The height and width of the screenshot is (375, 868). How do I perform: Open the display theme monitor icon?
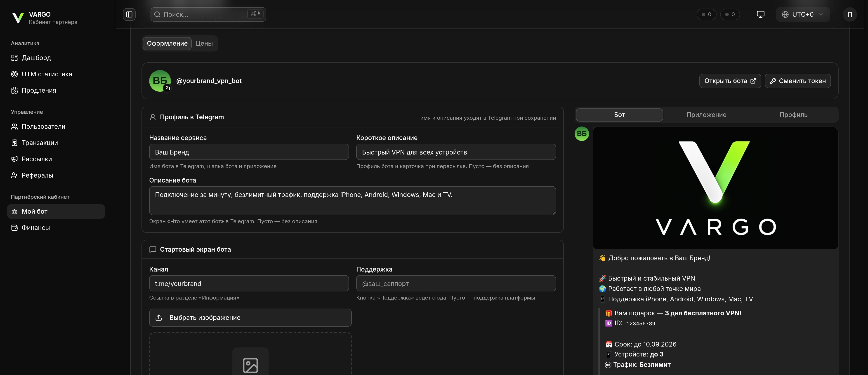point(760,14)
